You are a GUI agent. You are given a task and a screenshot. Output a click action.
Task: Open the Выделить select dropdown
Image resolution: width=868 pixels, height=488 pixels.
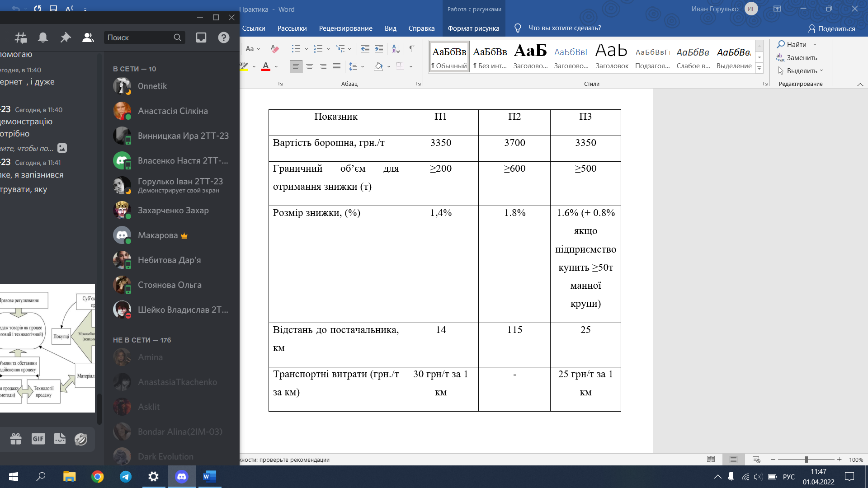coord(800,70)
